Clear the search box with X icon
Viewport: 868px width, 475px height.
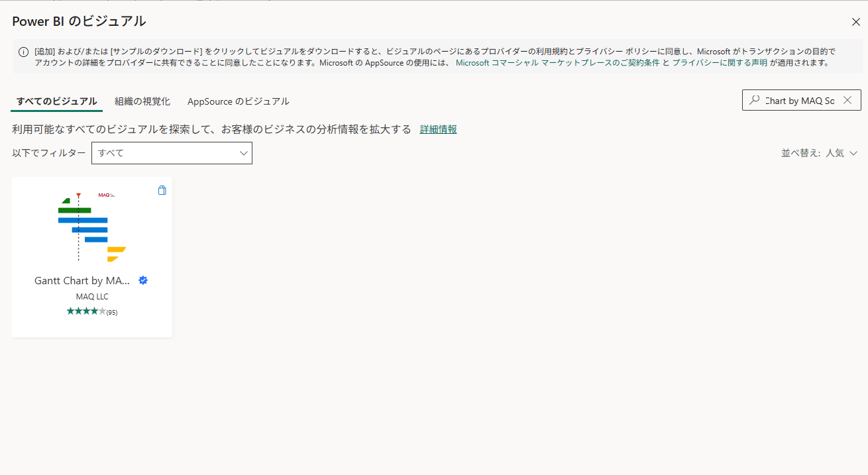[847, 100]
